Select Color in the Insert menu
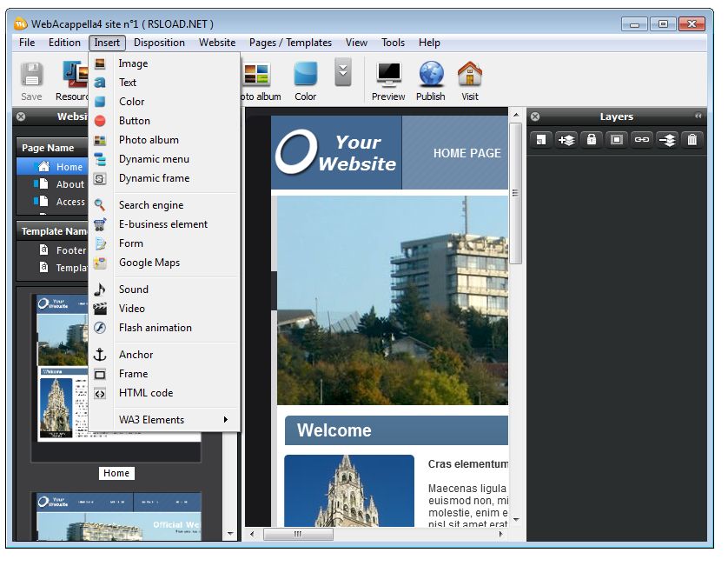Screen dimensions: 728x566 [x=165, y=102]
